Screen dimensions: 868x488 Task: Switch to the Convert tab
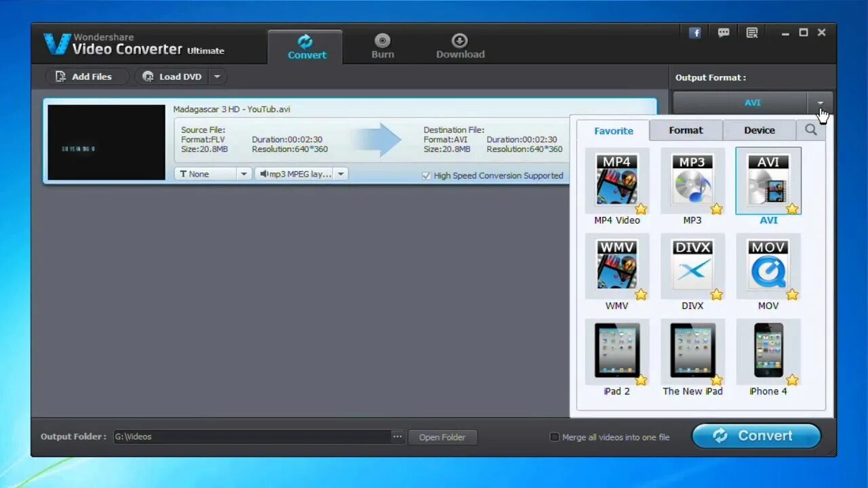pyautogui.click(x=307, y=47)
